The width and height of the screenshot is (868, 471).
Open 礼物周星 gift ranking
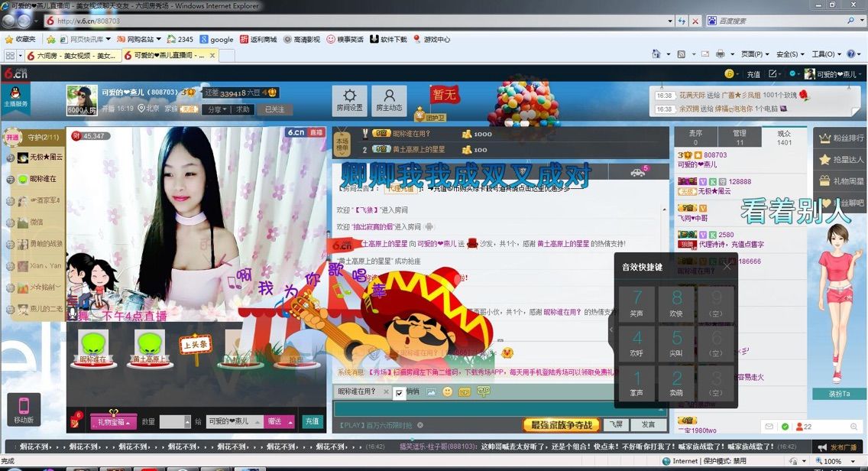pos(840,180)
